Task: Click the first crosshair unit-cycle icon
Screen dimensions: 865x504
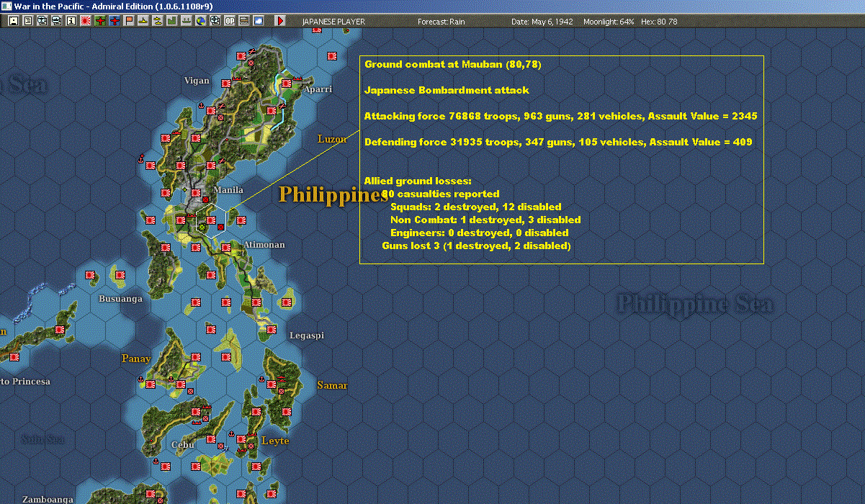Action: point(42,21)
